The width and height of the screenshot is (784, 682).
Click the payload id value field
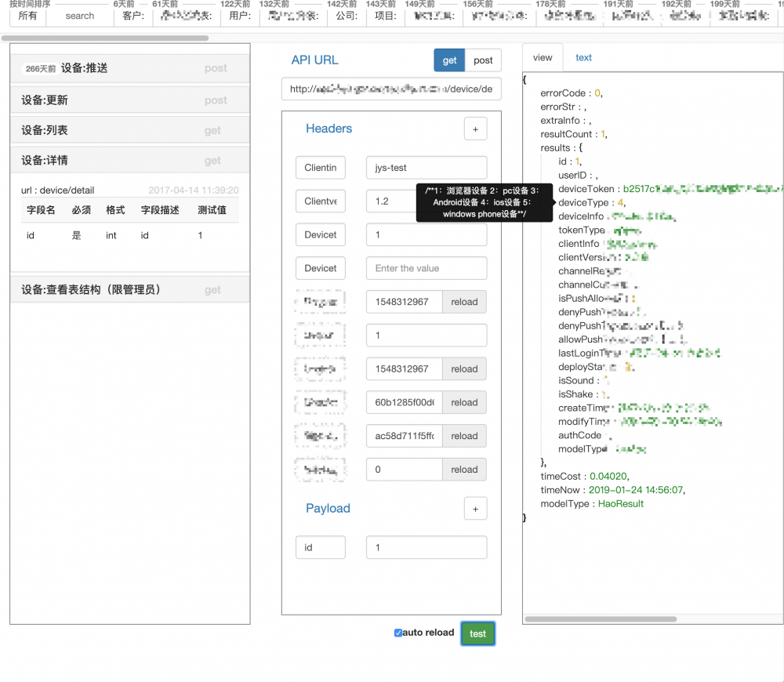point(426,547)
